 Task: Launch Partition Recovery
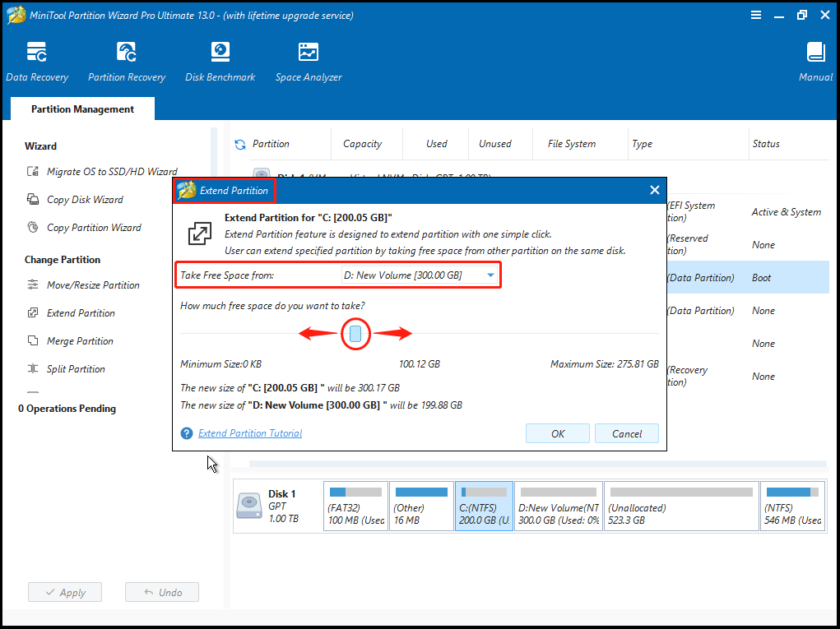click(127, 62)
